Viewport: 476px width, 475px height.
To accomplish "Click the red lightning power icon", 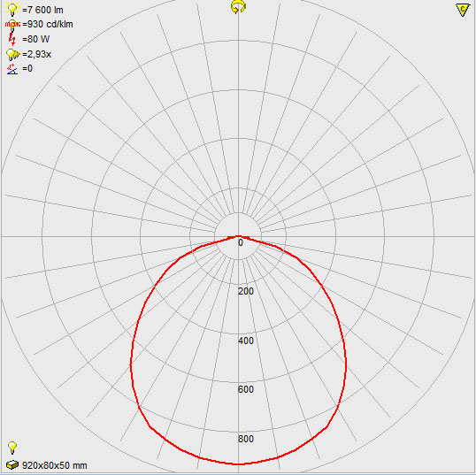I will tap(12, 40).
